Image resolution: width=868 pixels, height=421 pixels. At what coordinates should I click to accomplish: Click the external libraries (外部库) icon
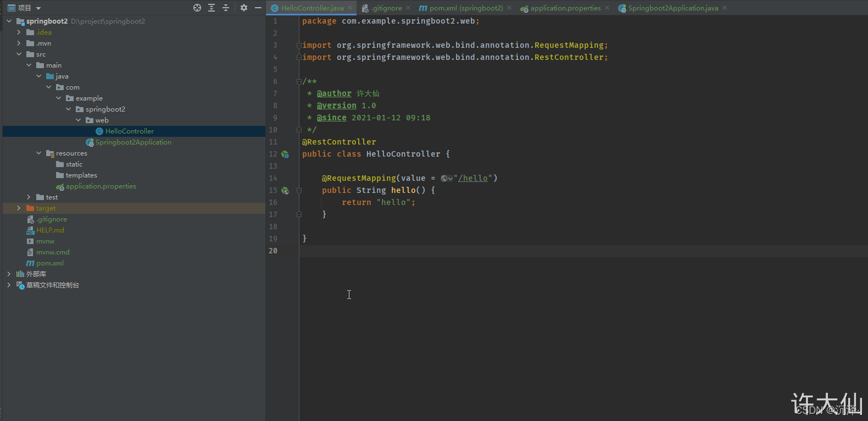tap(20, 274)
